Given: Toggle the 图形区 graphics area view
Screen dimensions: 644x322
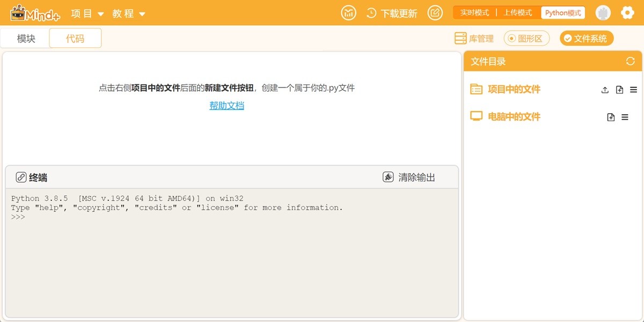Looking at the screenshot, I should point(526,38).
